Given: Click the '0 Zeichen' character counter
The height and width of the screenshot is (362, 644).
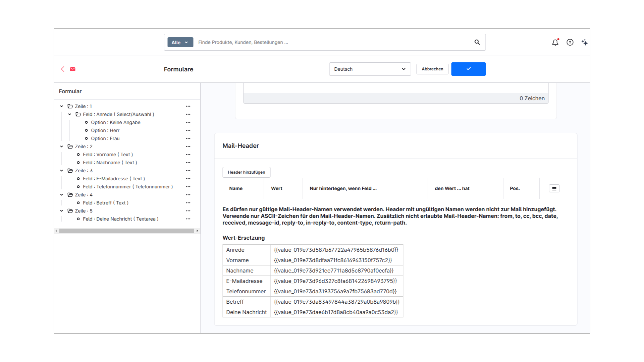Looking at the screenshot, I should (532, 99).
